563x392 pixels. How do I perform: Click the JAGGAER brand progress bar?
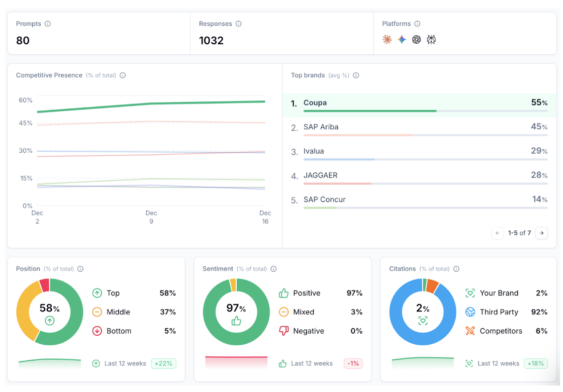click(425, 184)
